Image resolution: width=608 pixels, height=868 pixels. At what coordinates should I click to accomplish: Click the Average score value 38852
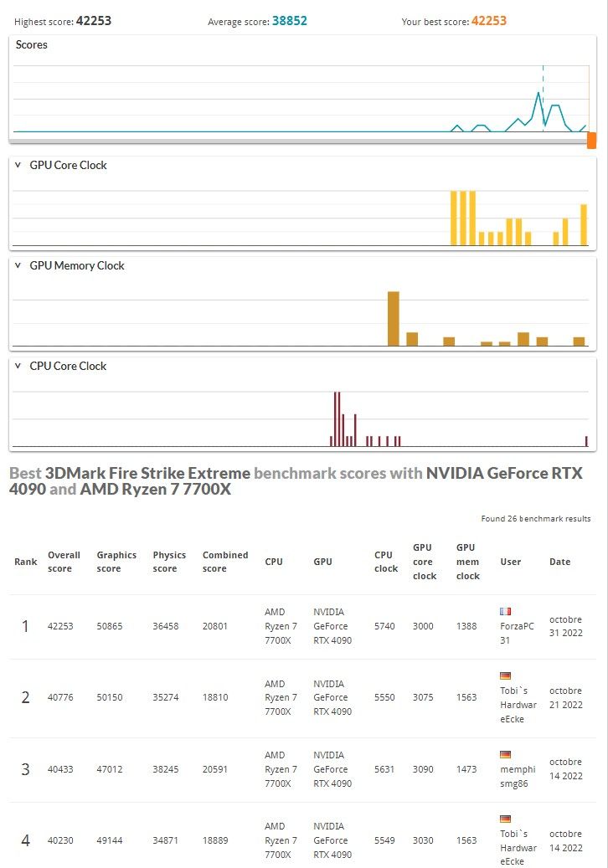pyautogui.click(x=290, y=21)
